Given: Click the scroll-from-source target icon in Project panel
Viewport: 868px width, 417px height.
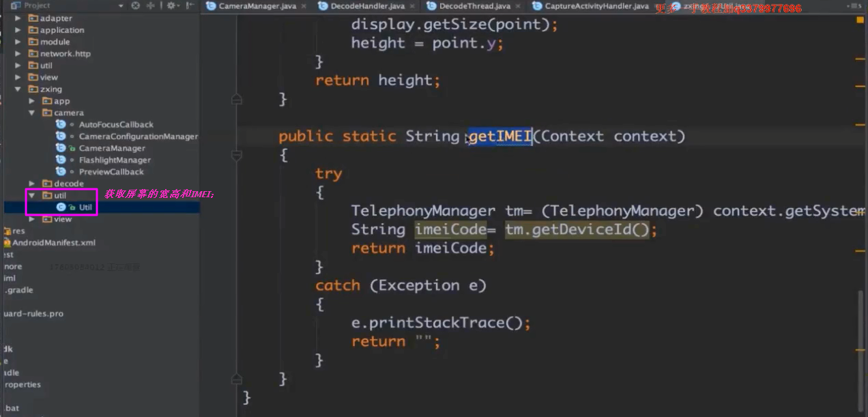Looking at the screenshot, I should [x=135, y=5].
